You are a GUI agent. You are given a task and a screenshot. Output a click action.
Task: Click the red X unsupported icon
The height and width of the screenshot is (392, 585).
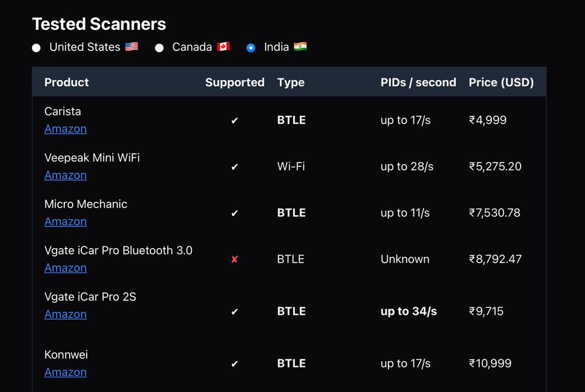[235, 259]
